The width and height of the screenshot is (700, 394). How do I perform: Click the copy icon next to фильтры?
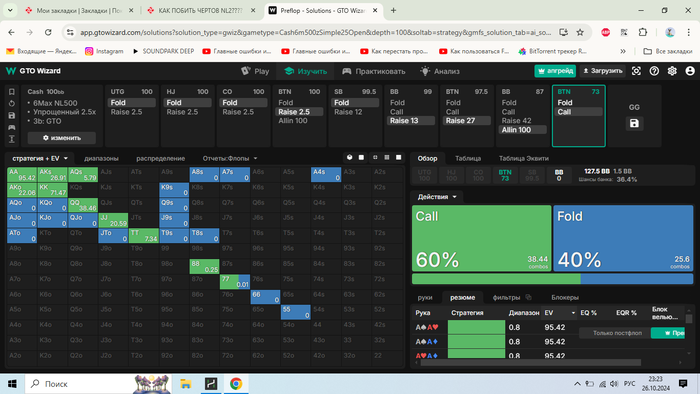coord(529,298)
